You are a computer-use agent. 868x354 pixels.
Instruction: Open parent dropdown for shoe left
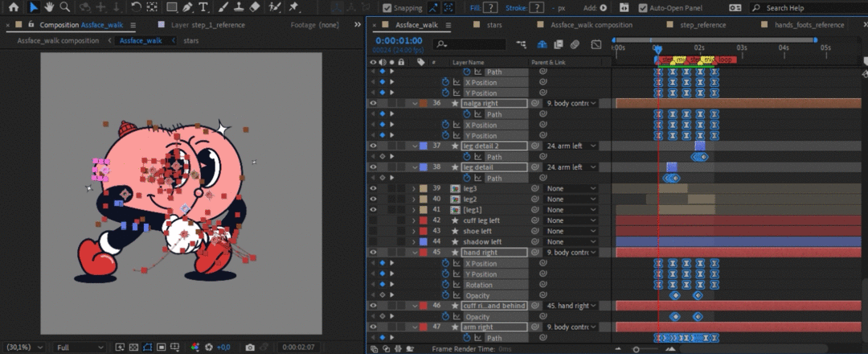[571, 231]
